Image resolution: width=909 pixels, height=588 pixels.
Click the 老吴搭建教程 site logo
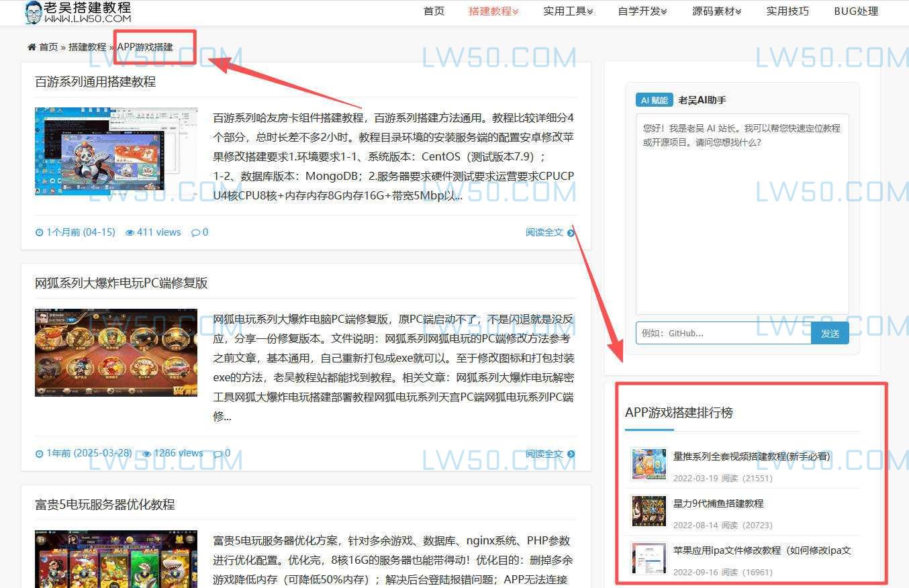(x=77, y=12)
